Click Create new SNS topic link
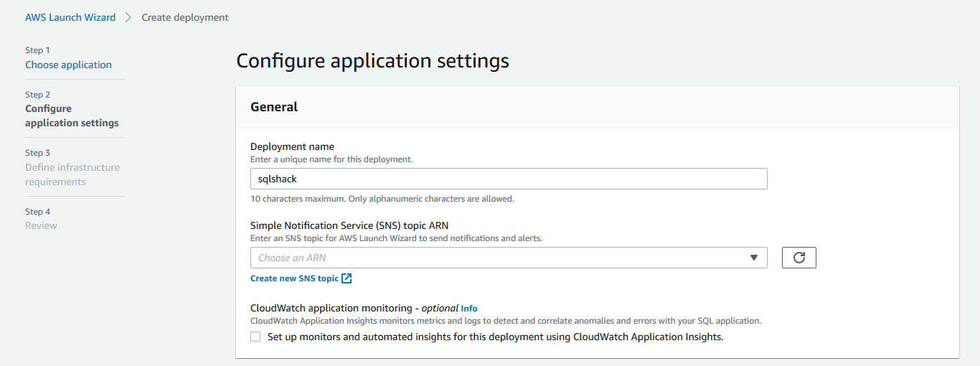The width and height of the screenshot is (980, 366). [294, 278]
